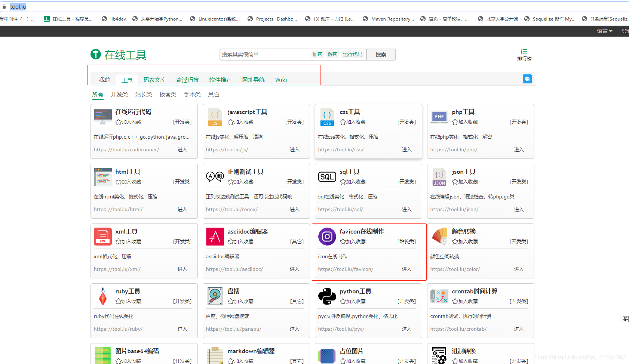Click the 盘搜 hard disk search icon
This screenshot has height=364, width=629.
[x=215, y=296]
